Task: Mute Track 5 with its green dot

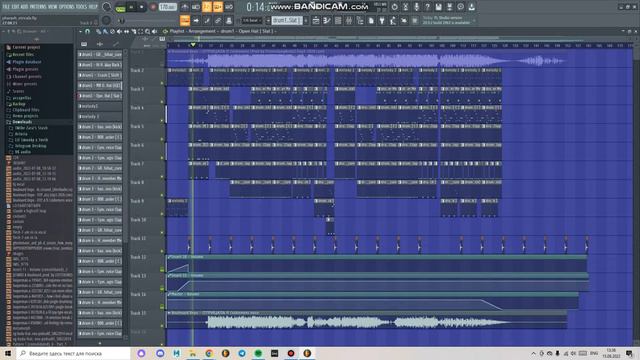Action: click(162, 139)
